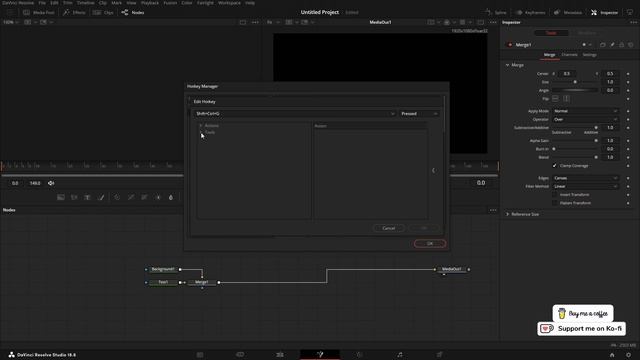Open project settings gear icon
640x360 pixels.
[629, 355]
